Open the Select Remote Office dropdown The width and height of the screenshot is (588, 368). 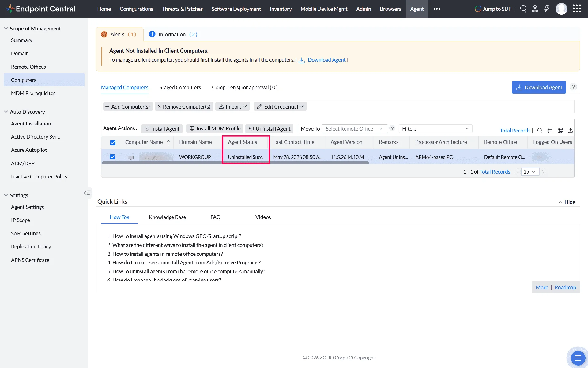coord(355,129)
